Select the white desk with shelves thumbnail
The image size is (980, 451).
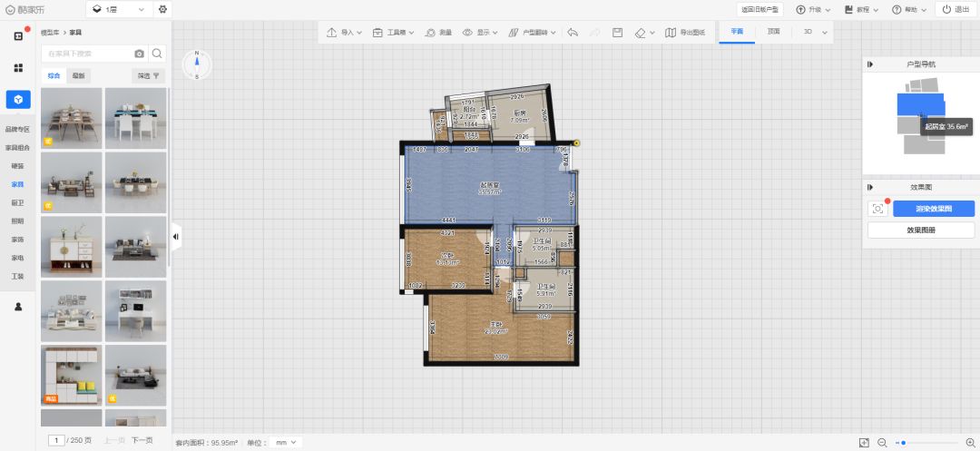[135, 310]
